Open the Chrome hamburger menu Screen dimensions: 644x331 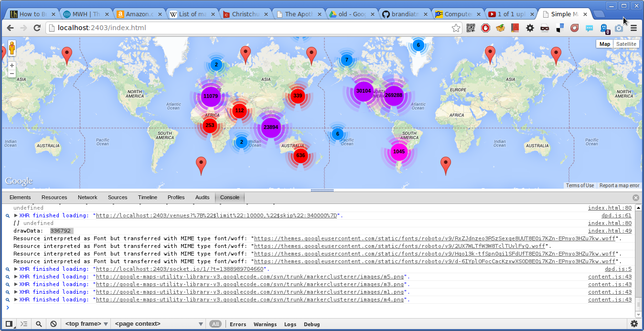click(634, 28)
